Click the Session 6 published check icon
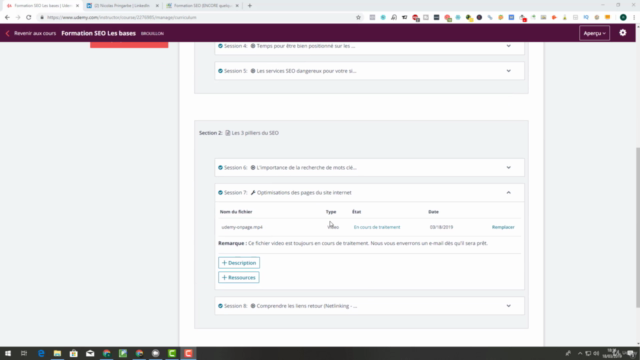640x360 pixels. (220, 168)
